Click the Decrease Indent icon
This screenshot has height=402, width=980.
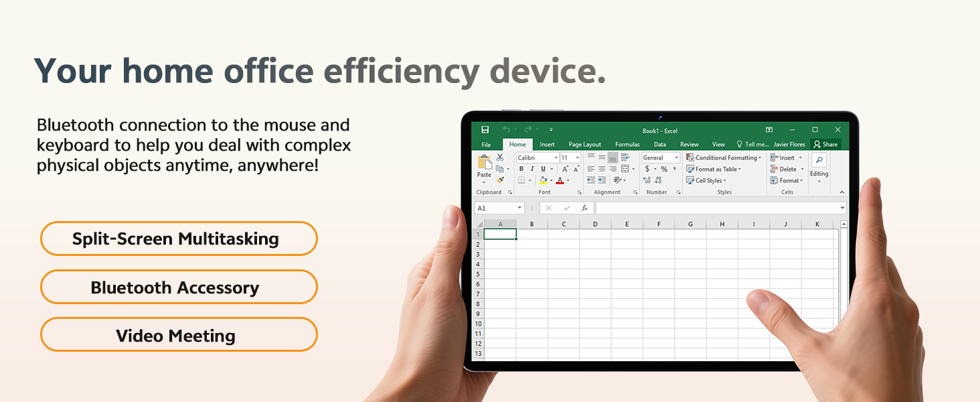tap(591, 180)
